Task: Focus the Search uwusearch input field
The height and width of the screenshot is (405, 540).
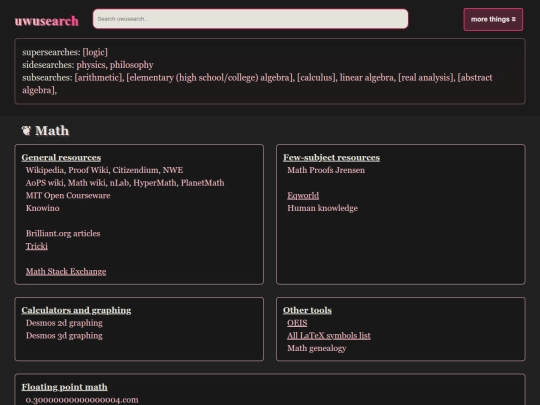Action: click(x=250, y=19)
